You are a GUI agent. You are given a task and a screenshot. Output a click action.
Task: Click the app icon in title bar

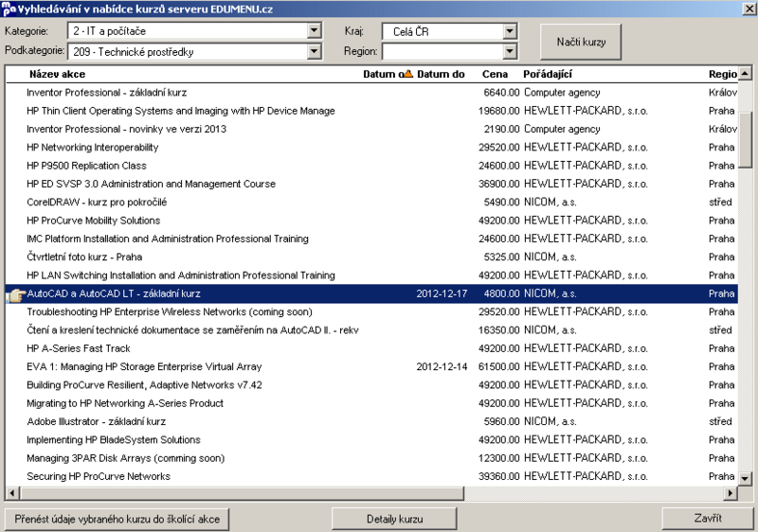click(9, 9)
